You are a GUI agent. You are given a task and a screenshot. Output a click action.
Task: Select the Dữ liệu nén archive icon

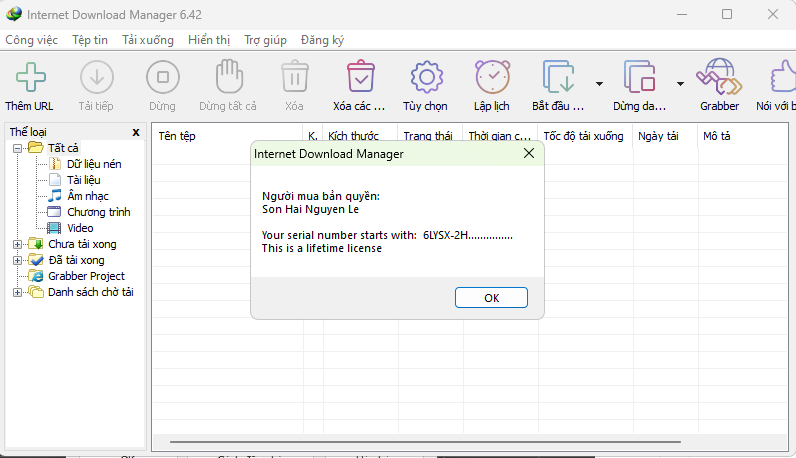[x=55, y=163]
